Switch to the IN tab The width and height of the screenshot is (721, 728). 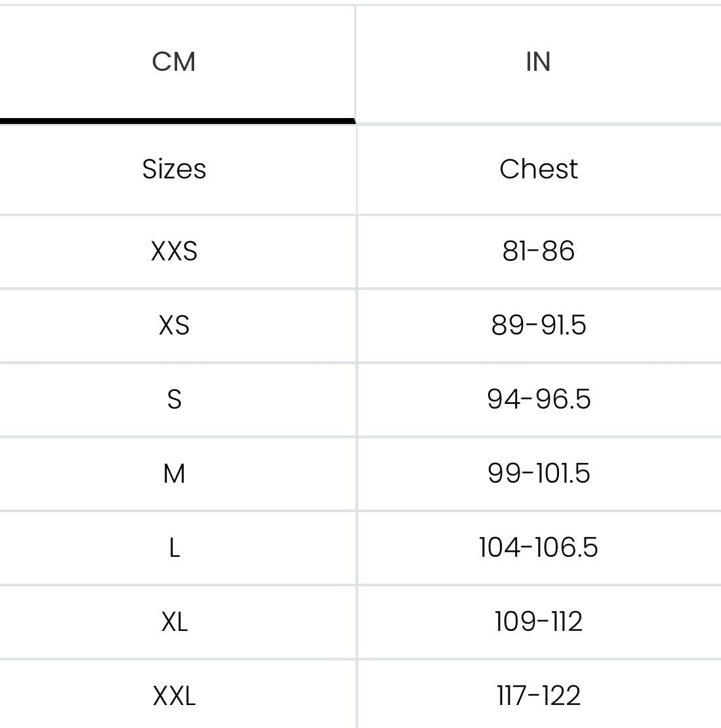[x=538, y=62]
